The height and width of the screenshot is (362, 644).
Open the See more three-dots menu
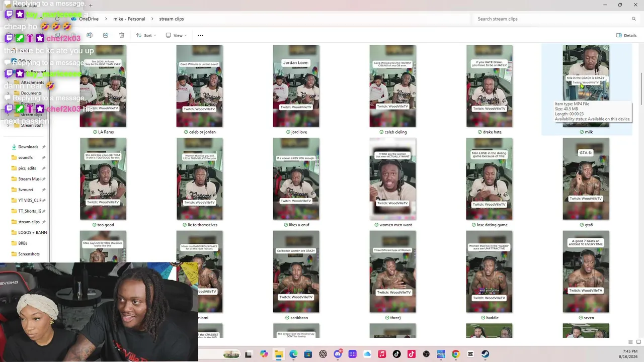tap(200, 35)
